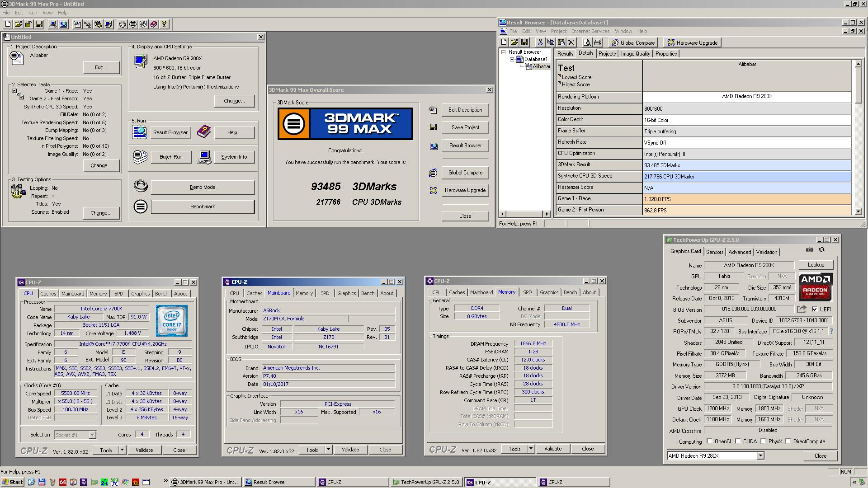Click Edit Description button in the score dialog

pyautogui.click(x=465, y=110)
